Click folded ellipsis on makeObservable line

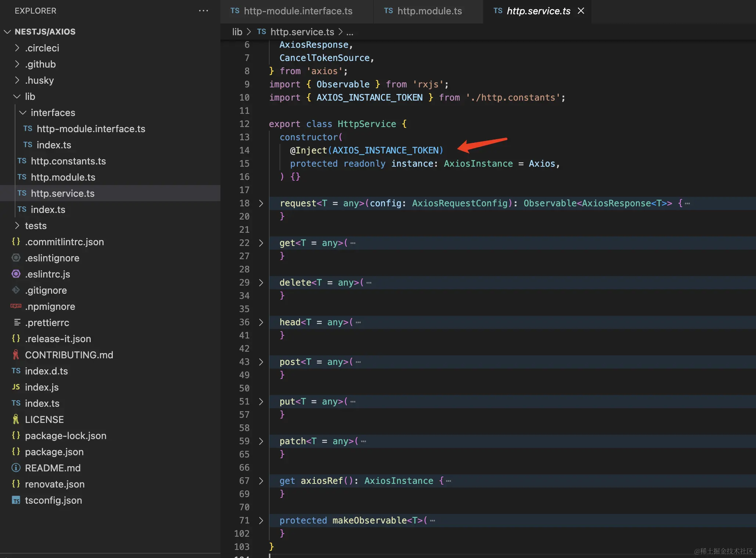(432, 521)
